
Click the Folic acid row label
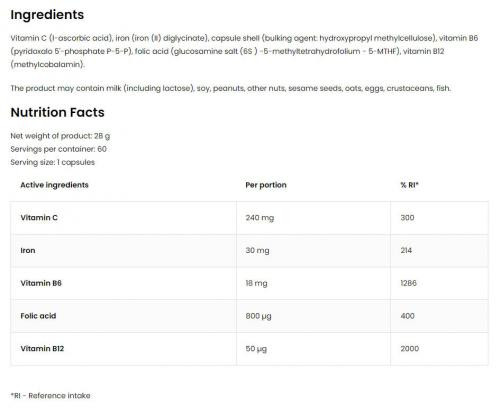[38, 316]
